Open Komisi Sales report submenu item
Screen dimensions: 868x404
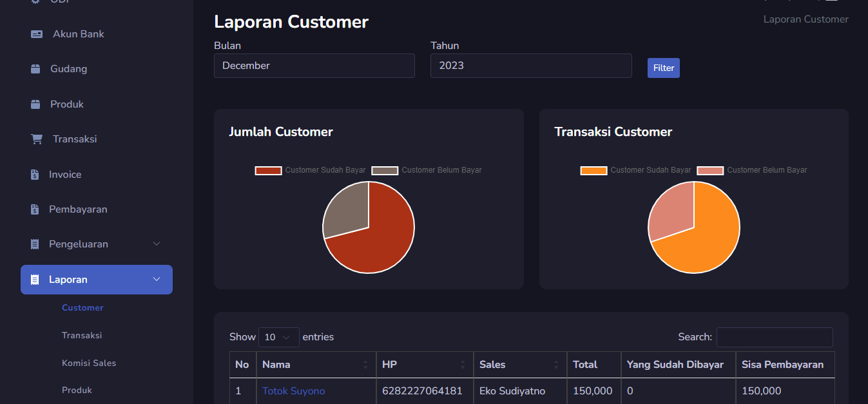89,363
